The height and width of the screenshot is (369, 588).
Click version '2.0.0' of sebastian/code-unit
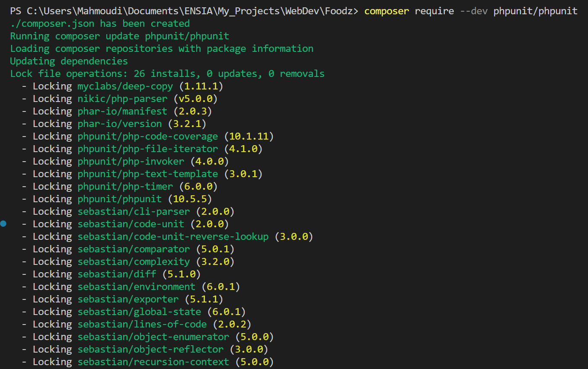point(209,224)
